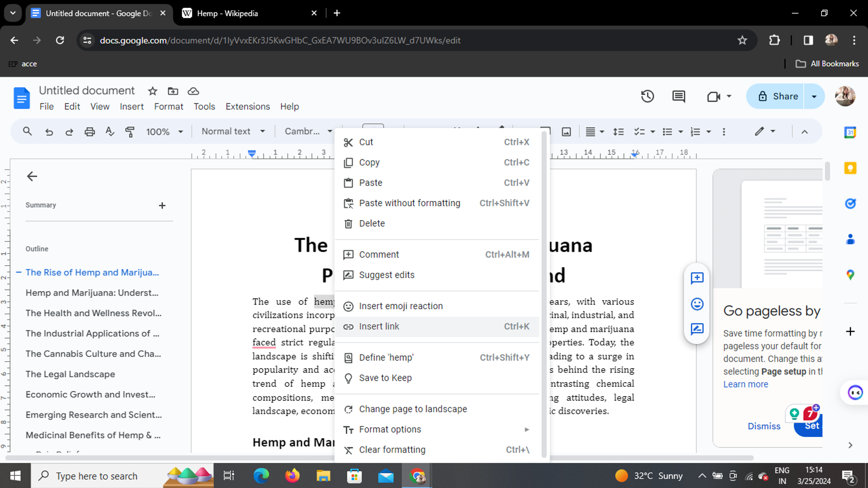Image resolution: width=868 pixels, height=488 pixels.
Task: Click the search menus magnifier icon
Action: [x=27, y=132]
